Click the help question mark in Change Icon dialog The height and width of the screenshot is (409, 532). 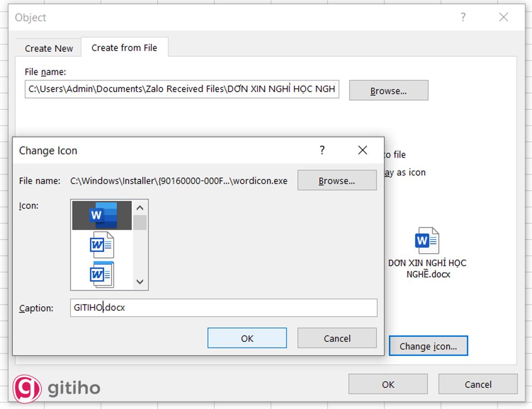tap(322, 150)
